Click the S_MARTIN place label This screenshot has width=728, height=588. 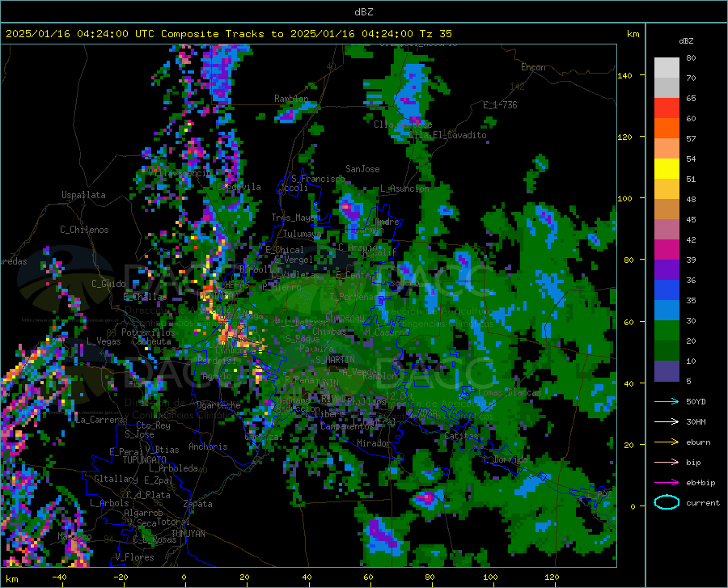[x=335, y=360]
